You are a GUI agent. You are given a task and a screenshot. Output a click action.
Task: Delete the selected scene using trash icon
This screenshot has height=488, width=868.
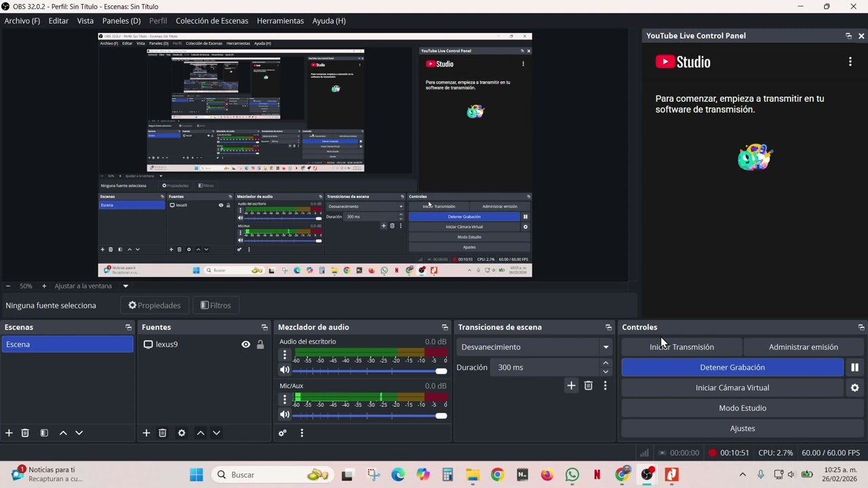pyautogui.click(x=25, y=433)
